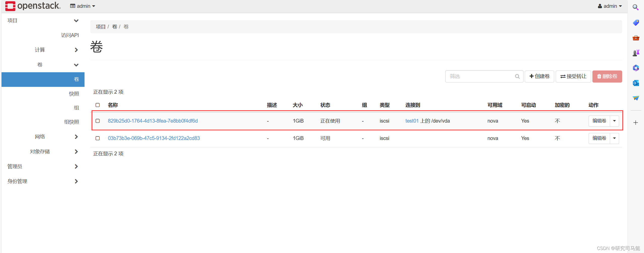Click the 名称 column header
The image size is (644, 253).
point(113,105)
